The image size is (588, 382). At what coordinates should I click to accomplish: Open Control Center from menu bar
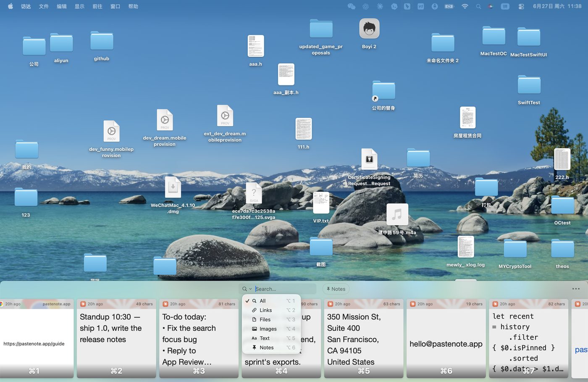point(521,6)
